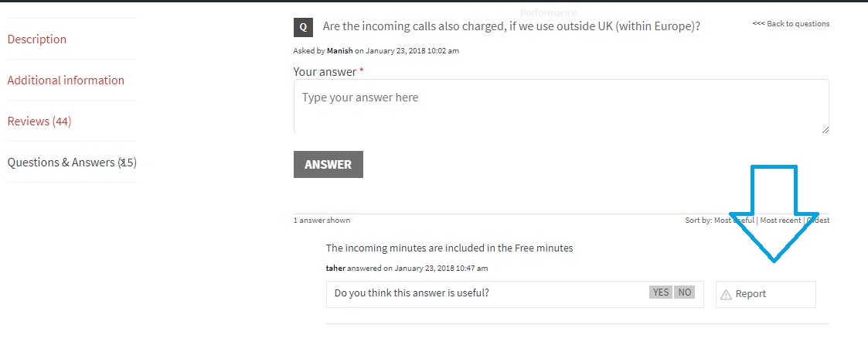Go back via Back to questions link
Viewport: 868px width, 349px height.
click(791, 24)
